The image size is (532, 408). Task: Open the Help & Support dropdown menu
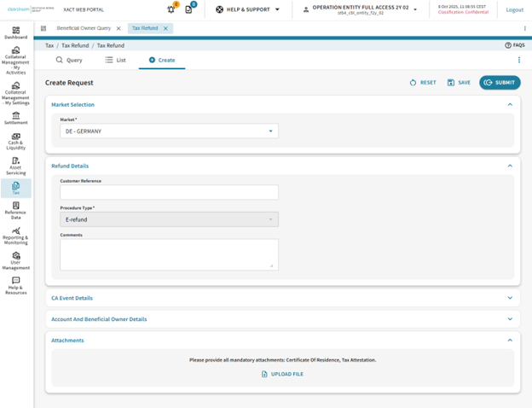tap(247, 9)
